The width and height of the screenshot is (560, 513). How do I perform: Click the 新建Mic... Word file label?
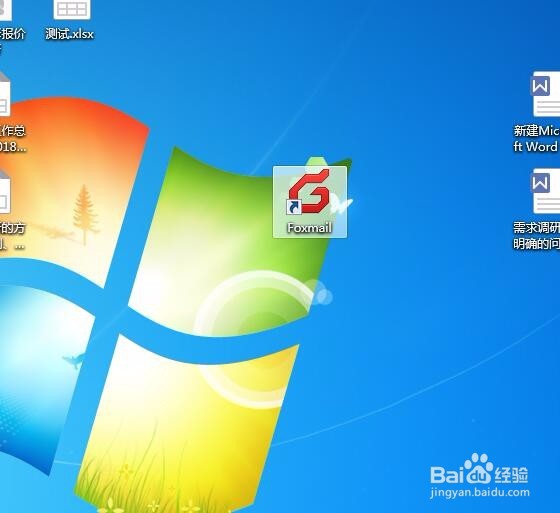(x=536, y=139)
